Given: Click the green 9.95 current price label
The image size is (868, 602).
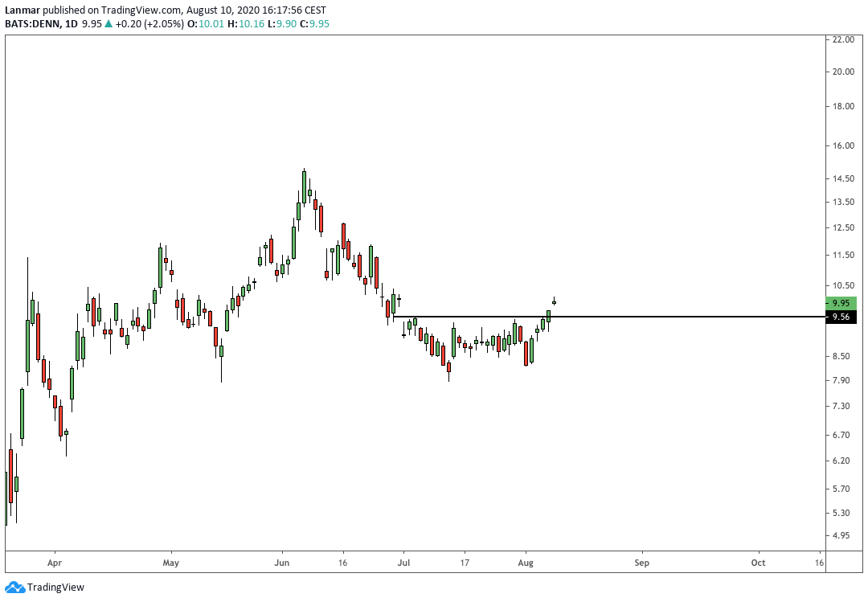Looking at the screenshot, I should point(841,303).
